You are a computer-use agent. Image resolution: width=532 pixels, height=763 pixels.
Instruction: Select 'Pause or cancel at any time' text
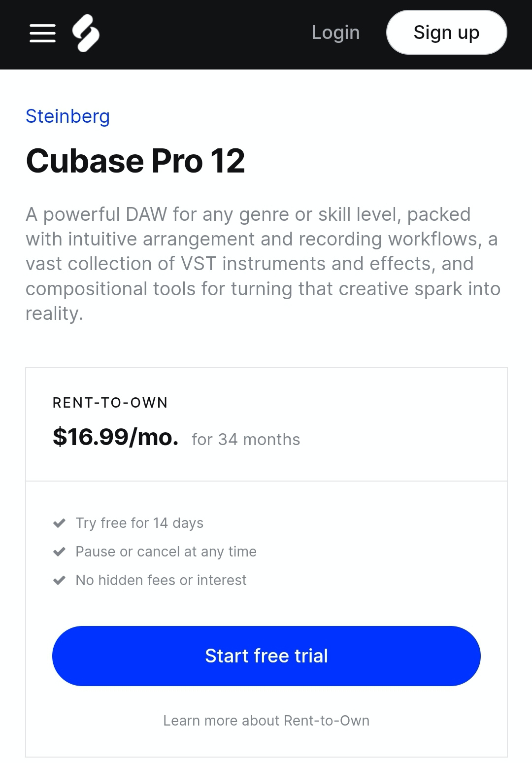[x=166, y=552]
